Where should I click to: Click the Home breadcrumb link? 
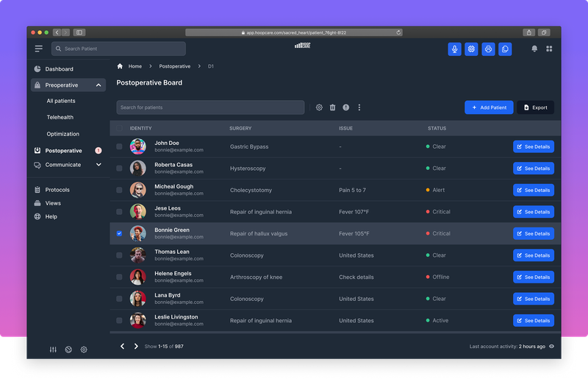point(135,66)
